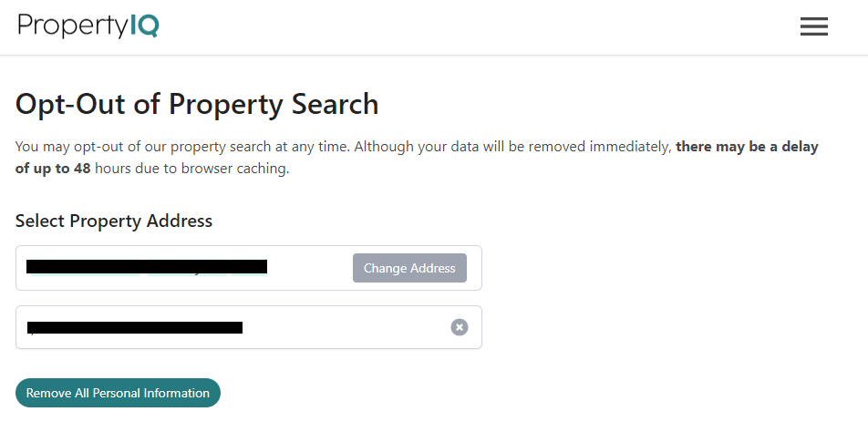This screenshot has height=432, width=868.
Task: Click the redacted address text in first box
Action: point(146,267)
